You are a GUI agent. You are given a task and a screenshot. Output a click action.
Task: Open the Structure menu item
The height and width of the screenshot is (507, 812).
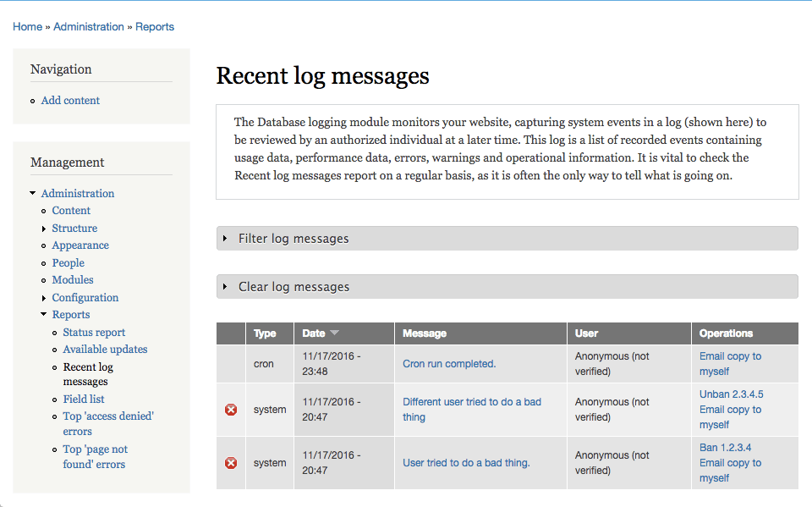(x=74, y=228)
